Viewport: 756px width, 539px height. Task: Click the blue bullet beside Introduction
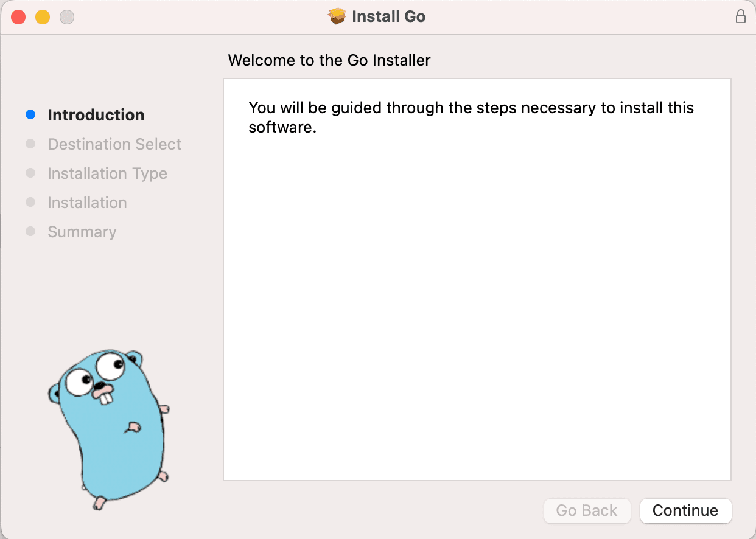(30, 115)
